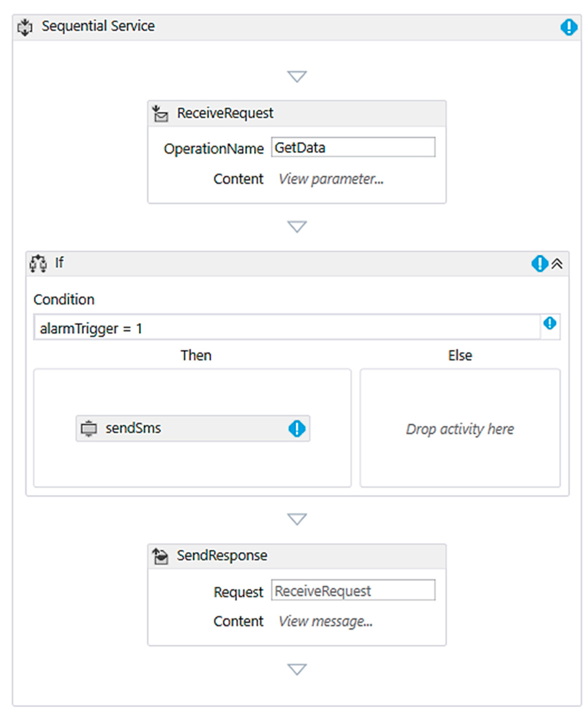
Task: Open View message link in SendResponse
Action: coord(325,621)
